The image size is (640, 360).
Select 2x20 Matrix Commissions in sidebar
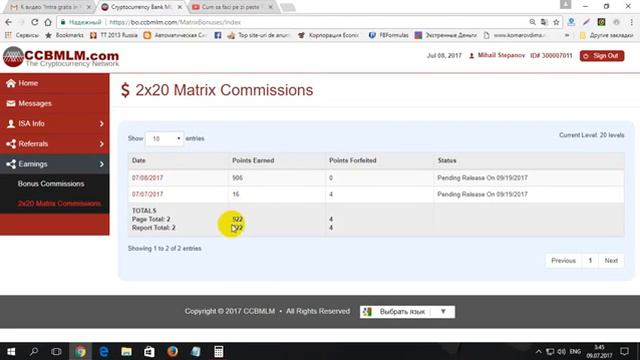pos(59,203)
